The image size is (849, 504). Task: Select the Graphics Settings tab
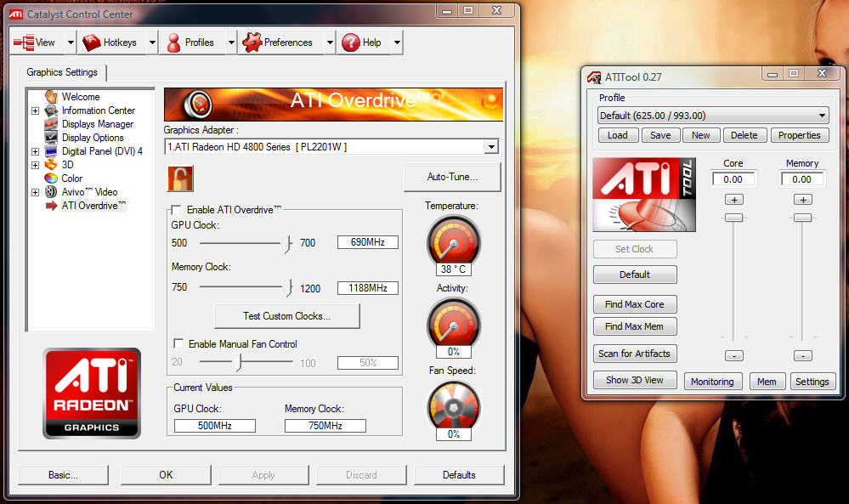click(x=62, y=72)
